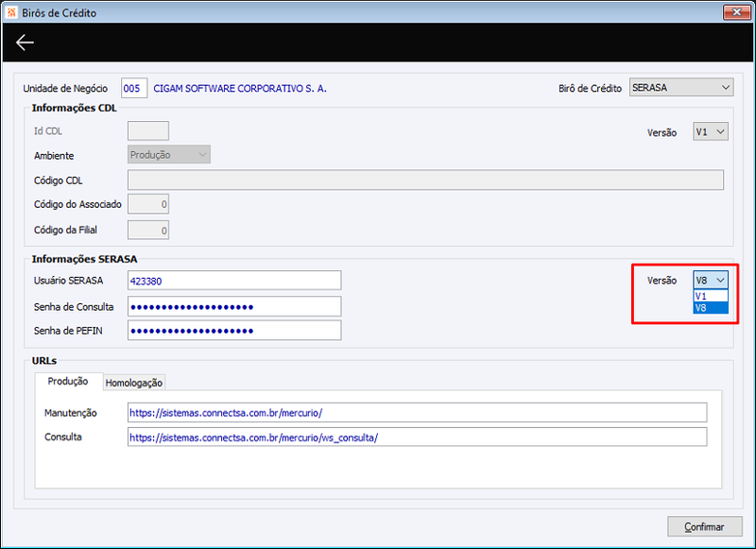The height and width of the screenshot is (549, 756).
Task: Click the Senha de PEFIN field
Action: coord(234,331)
